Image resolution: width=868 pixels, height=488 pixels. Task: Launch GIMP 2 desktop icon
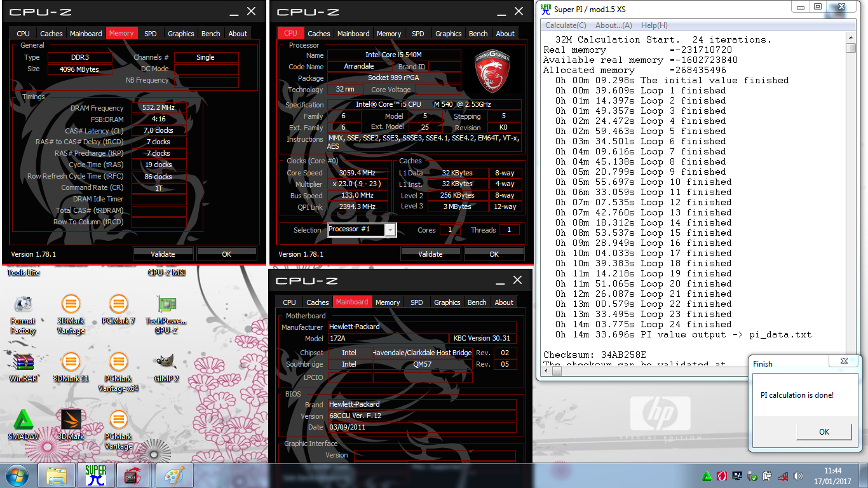(166, 367)
